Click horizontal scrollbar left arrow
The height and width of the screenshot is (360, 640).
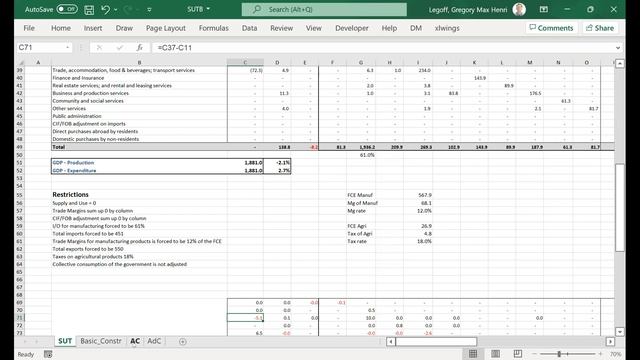391,341
